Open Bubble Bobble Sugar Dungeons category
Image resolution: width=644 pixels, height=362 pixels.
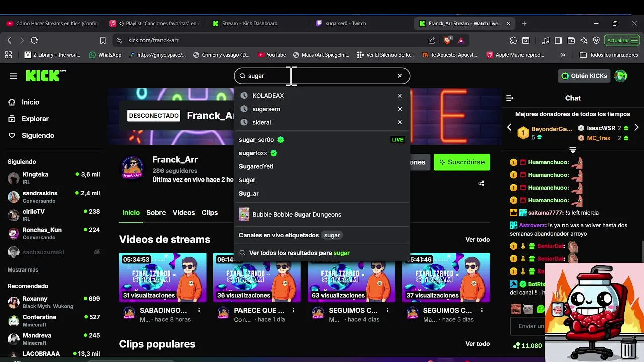click(x=322, y=214)
